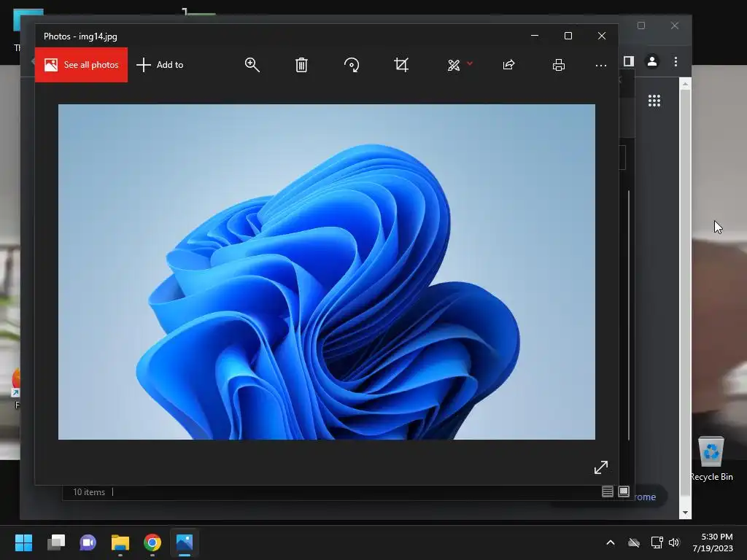The height and width of the screenshot is (560, 747).
Task: Open the crop tool in Photos
Action: [401, 65]
